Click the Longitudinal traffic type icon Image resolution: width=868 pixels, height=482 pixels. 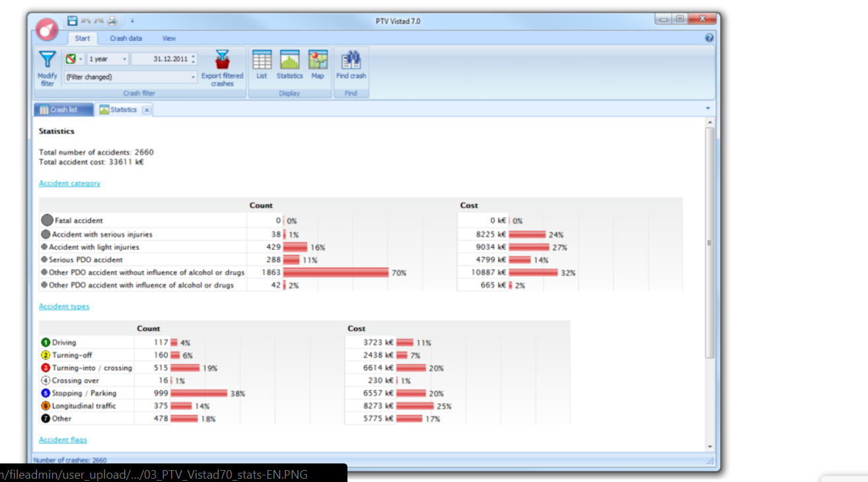[x=46, y=406]
